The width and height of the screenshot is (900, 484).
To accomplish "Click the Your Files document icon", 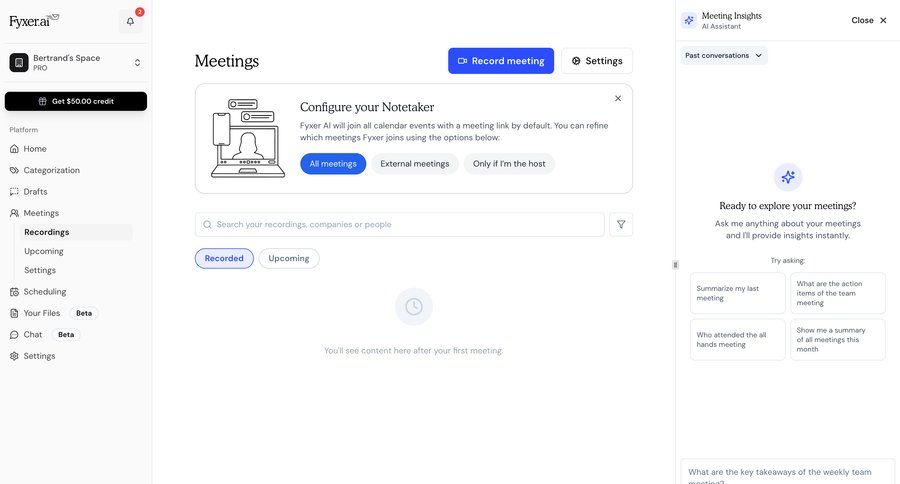I will tap(14, 313).
